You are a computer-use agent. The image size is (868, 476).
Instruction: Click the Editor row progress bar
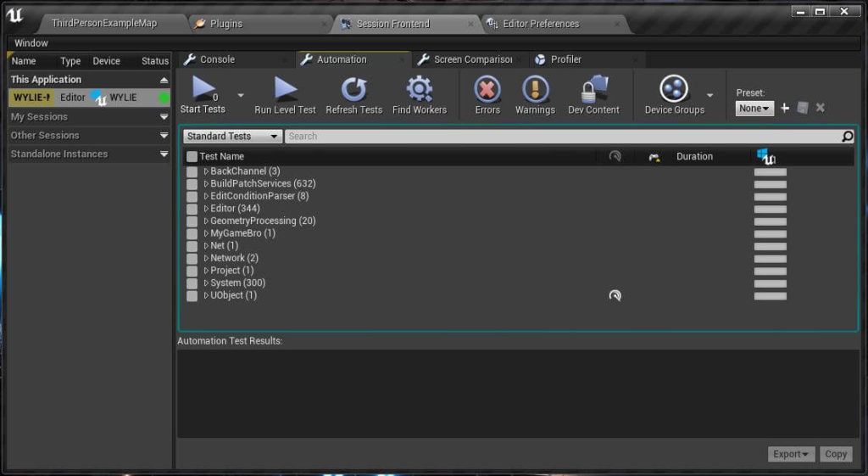coord(770,210)
